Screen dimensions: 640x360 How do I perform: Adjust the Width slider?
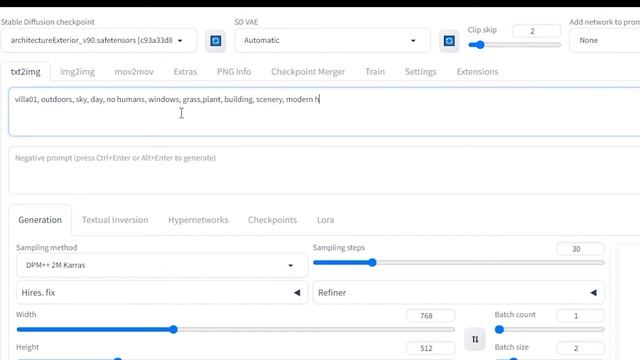point(236,329)
